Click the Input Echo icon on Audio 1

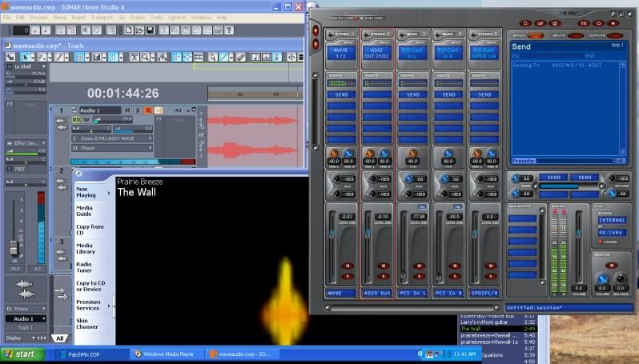[158, 110]
